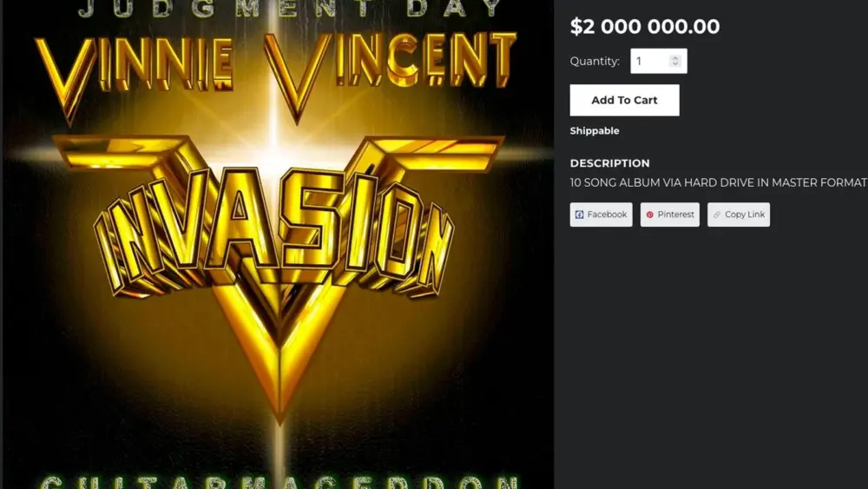Image resolution: width=868 pixels, height=489 pixels.
Task: Share via the Facebook button label
Action: [x=607, y=215]
